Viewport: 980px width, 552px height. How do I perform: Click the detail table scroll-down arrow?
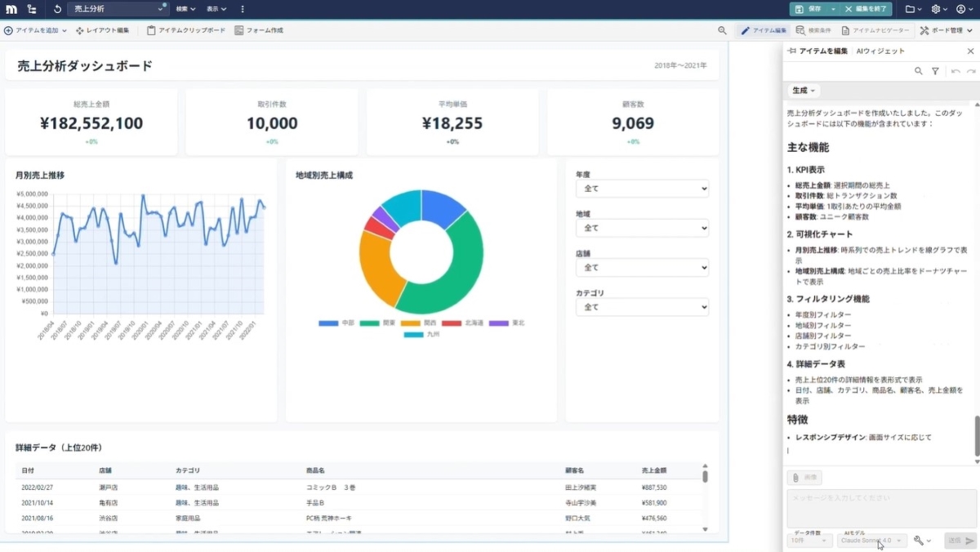(706, 529)
